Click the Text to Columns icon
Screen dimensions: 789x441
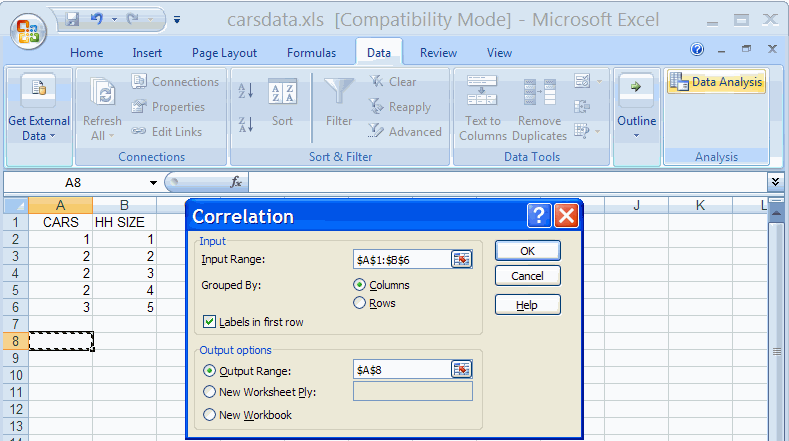click(482, 91)
